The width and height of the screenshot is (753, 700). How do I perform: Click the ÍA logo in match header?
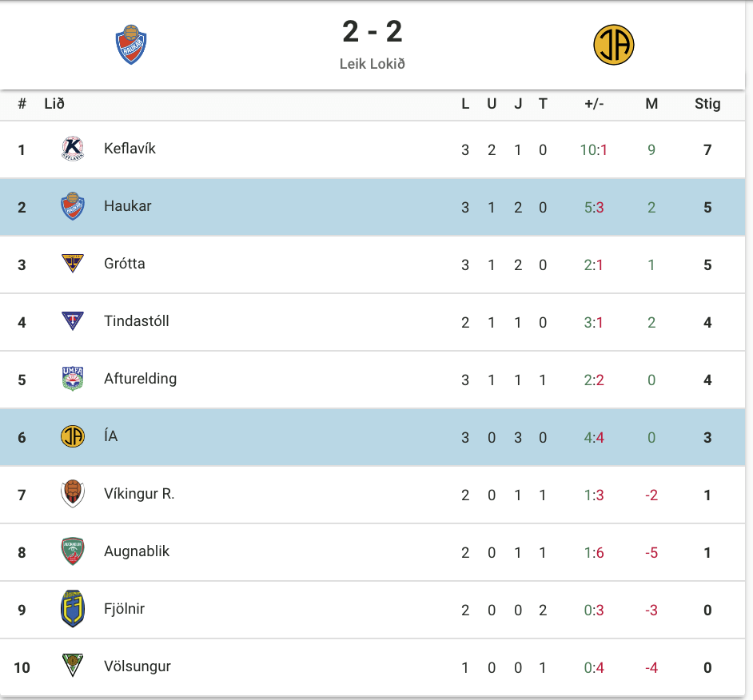point(614,45)
